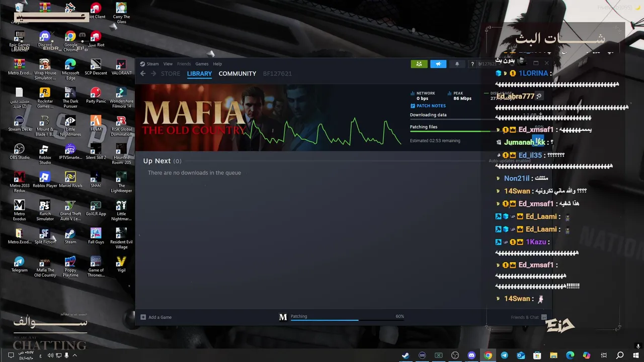Screen dimensions: 644x362
Task: Open PATCH NOTES link
Action: click(428, 106)
